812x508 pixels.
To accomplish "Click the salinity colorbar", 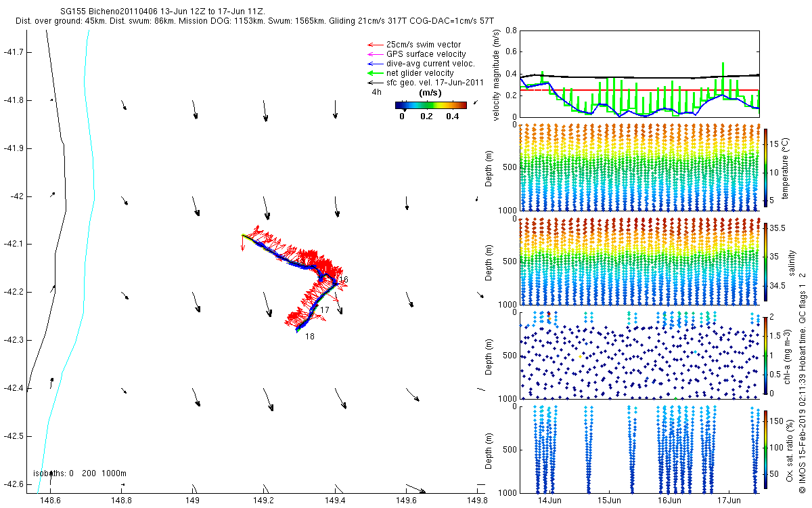I will click(x=765, y=261).
